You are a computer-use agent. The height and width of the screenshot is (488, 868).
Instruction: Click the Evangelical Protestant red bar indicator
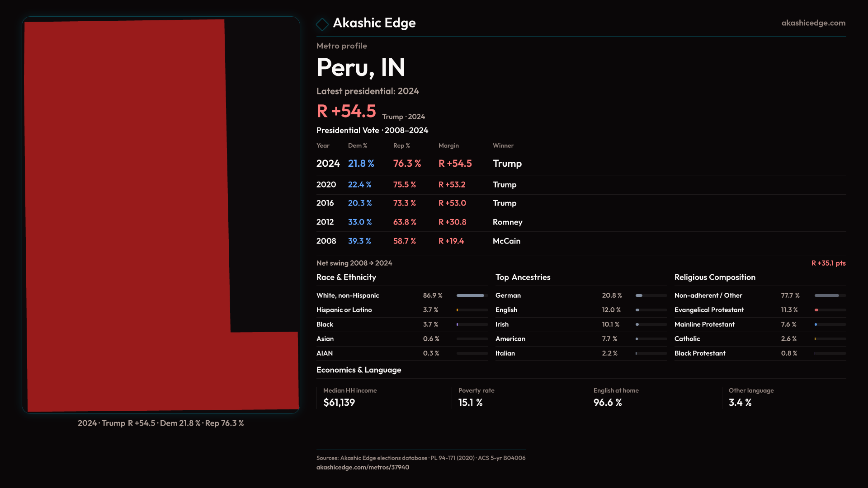(817, 310)
